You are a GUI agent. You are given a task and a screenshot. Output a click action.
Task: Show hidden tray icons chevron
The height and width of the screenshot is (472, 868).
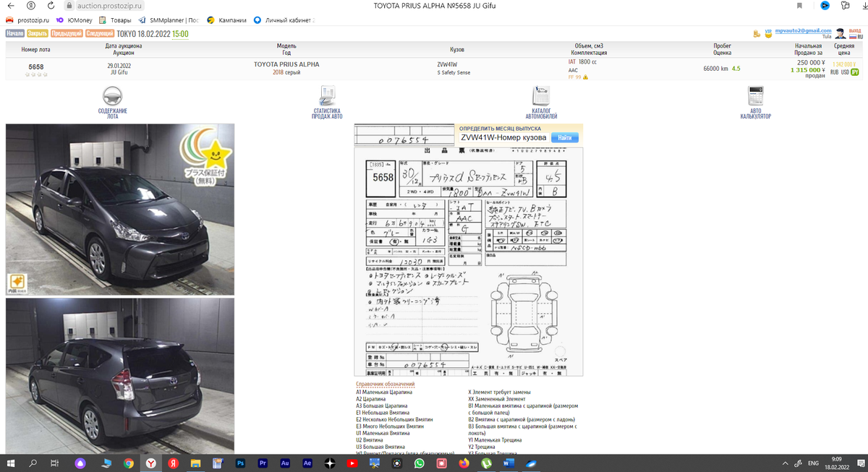(x=786, y=463)
